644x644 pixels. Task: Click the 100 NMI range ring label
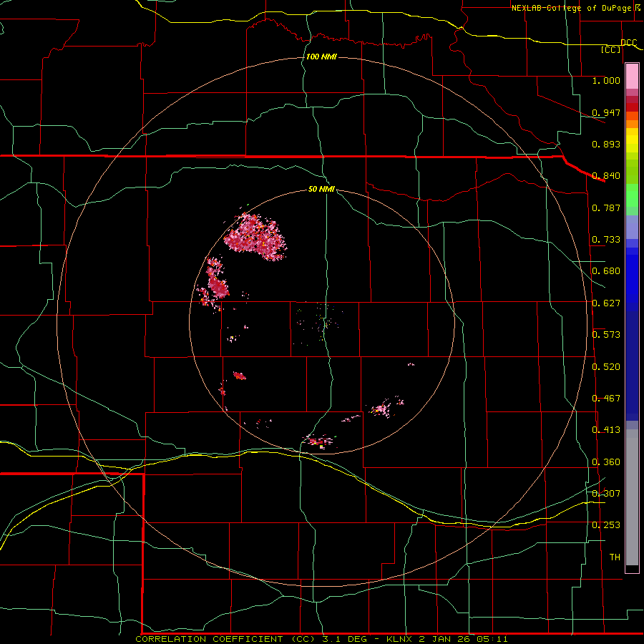pyautogui.click(x=321, y=57)
